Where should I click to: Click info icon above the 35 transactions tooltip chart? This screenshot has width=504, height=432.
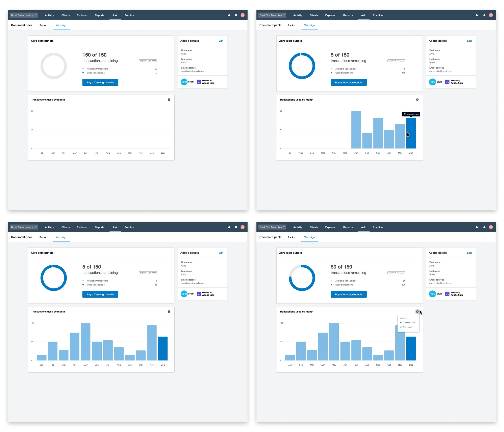[417, 100]
